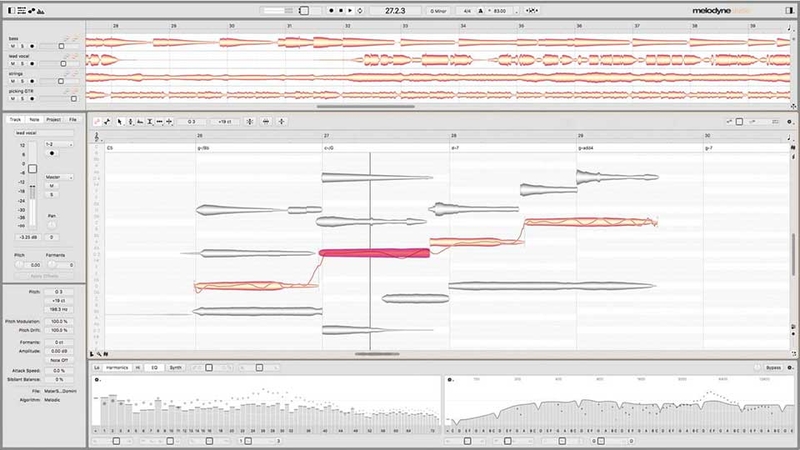Show the track list view icon
The width and height of the screenshot is (800, 450).
pyautogui.click(x=21, y=10)
